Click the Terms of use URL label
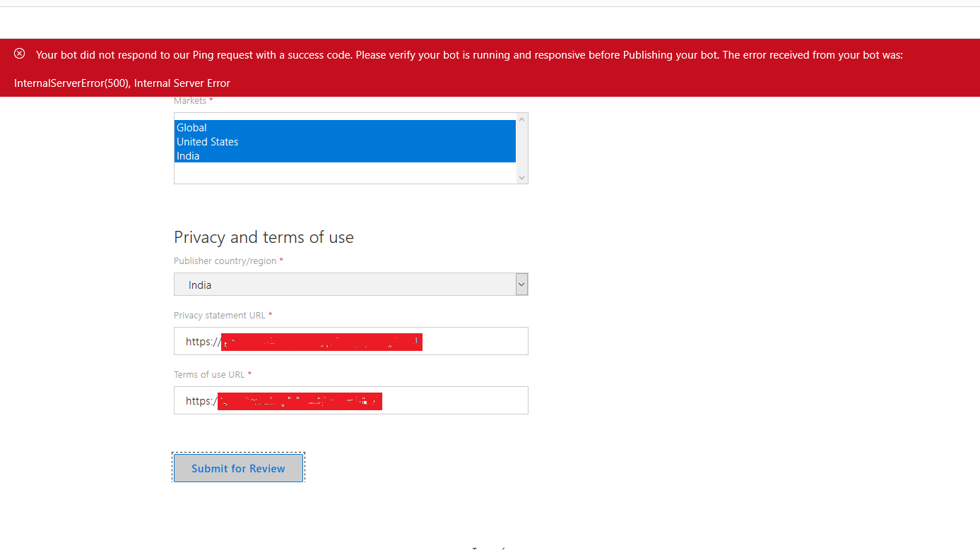 pyautogui.click(x=213, y=374)
